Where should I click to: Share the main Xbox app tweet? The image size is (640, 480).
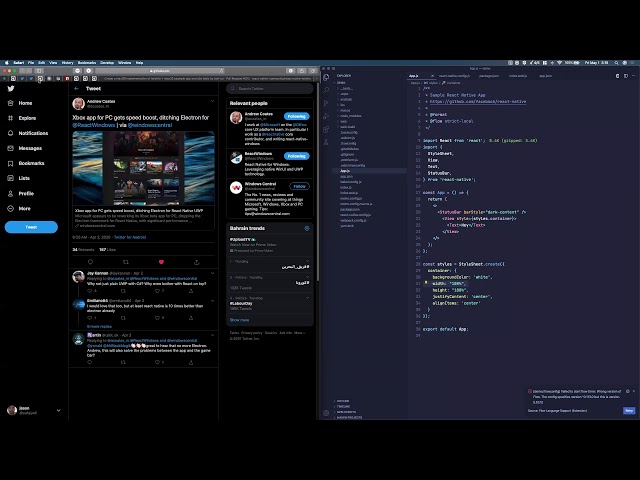tap(196, 262)
